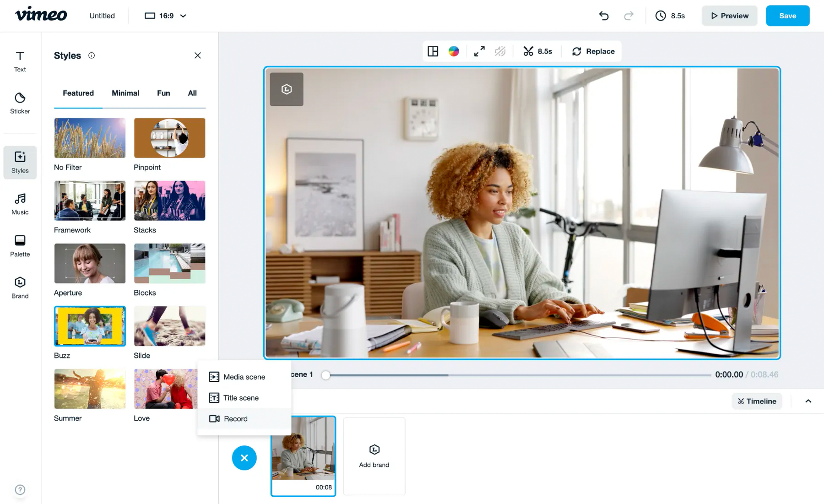
Task: Open the Sticker panel
Action: point(20,103)
